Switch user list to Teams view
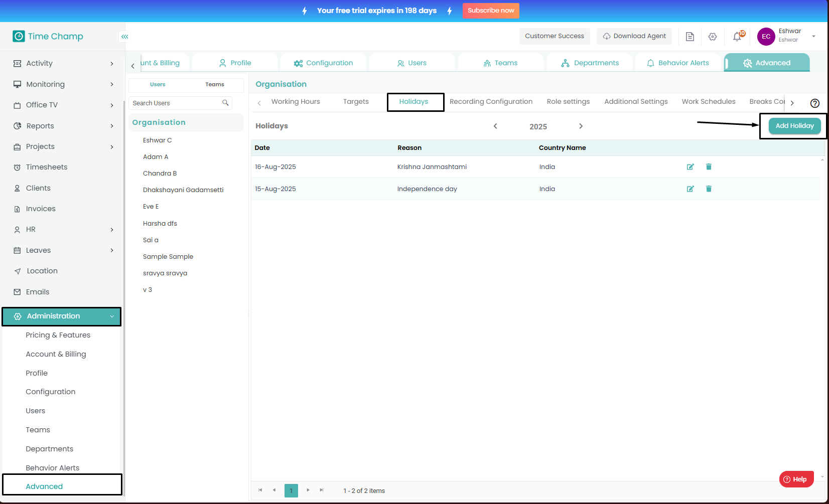This screenshot has height=504, width=829. (x=214, y=85)
